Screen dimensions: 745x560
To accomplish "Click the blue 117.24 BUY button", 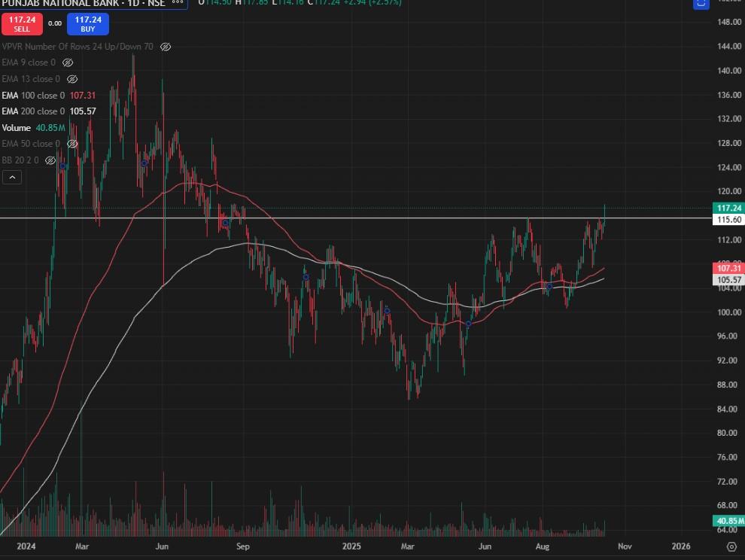I will click(x=88, y=24).
